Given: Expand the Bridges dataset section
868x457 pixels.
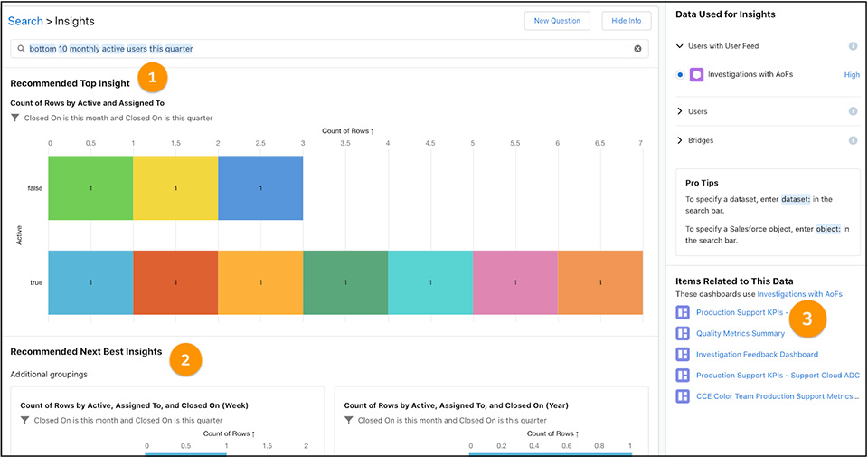Looking at the screenshot, I should pyautogui.click(x=680, y=140).
